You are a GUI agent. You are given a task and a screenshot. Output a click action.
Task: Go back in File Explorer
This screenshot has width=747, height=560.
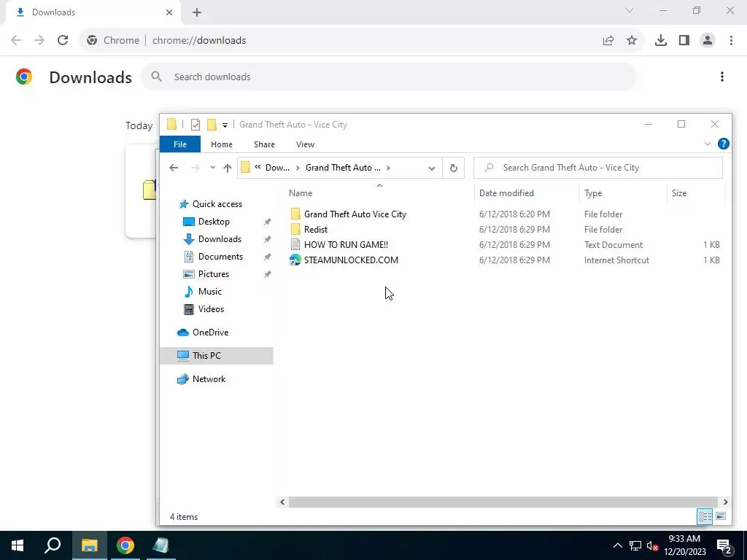click(x=174, y=168)
